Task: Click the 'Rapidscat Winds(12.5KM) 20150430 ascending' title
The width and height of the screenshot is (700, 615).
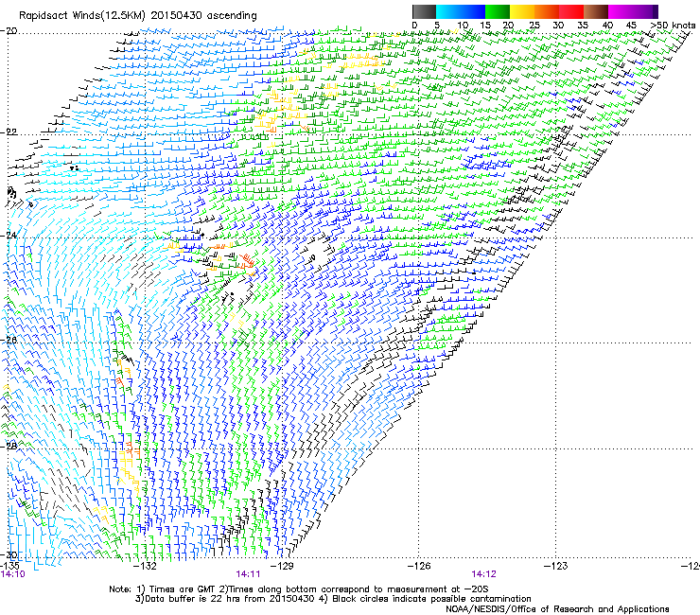Action: click(x=138, y=16)
